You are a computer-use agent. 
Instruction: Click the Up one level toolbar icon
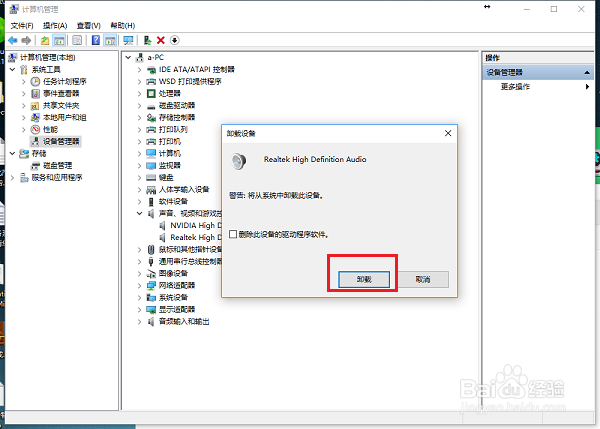point(45,40)
